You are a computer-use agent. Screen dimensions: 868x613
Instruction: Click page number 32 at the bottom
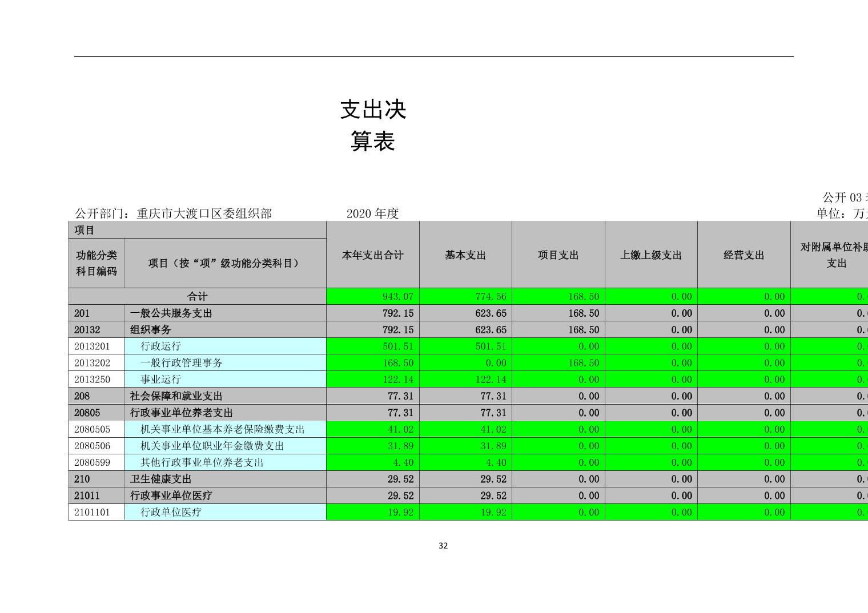coord(443,546)
